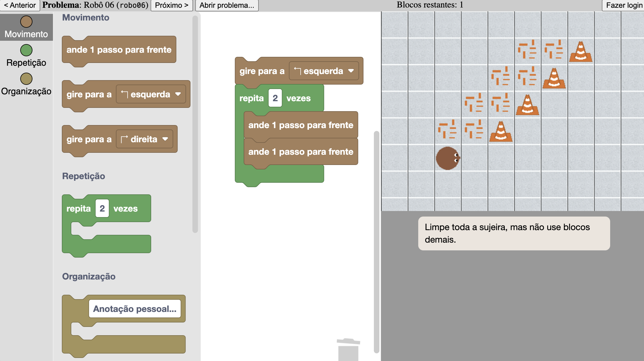This screenshot has width=644, height=361.
Task: Click the Organização heading in block palette
Action: click(x=89, y=276)
